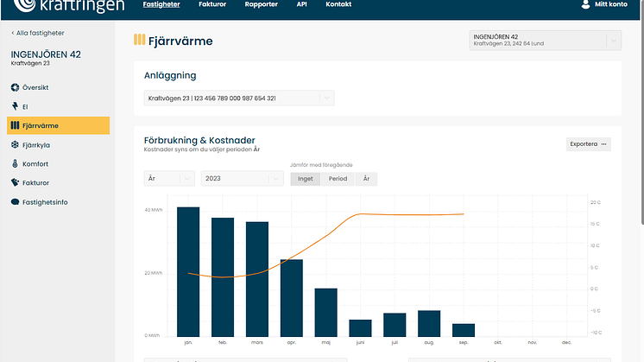The width and height of the screenshot is (644, 362).
Task: Click the Exportera button
Action: (x=588, y=144)
